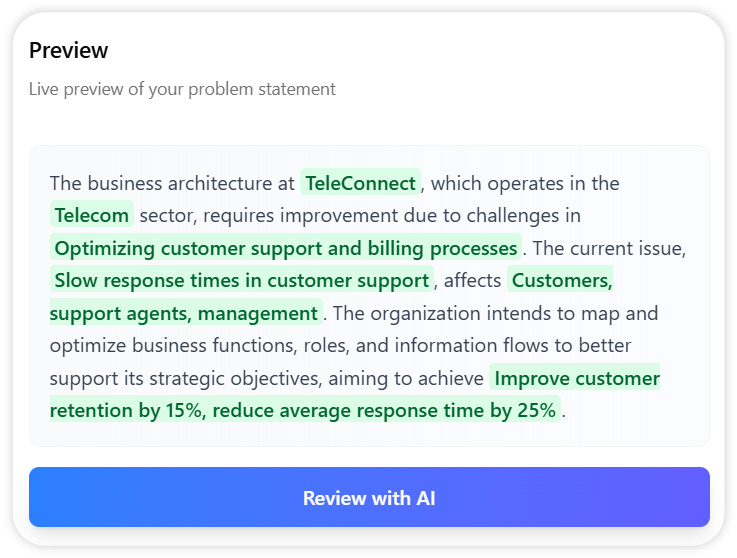Select the highlighted TeleConnect company name

pyautogui.click(x=360, y=183)
